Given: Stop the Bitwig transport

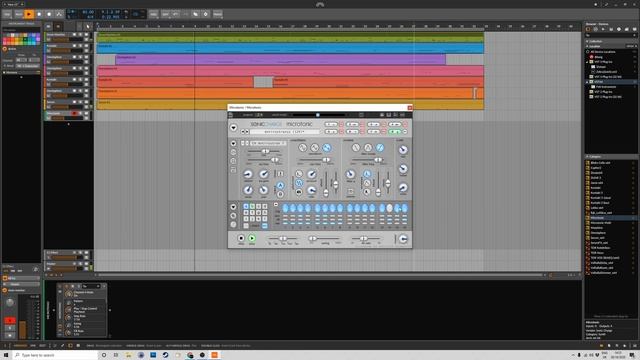Looking at the screenshot, I should coord(39,14).
